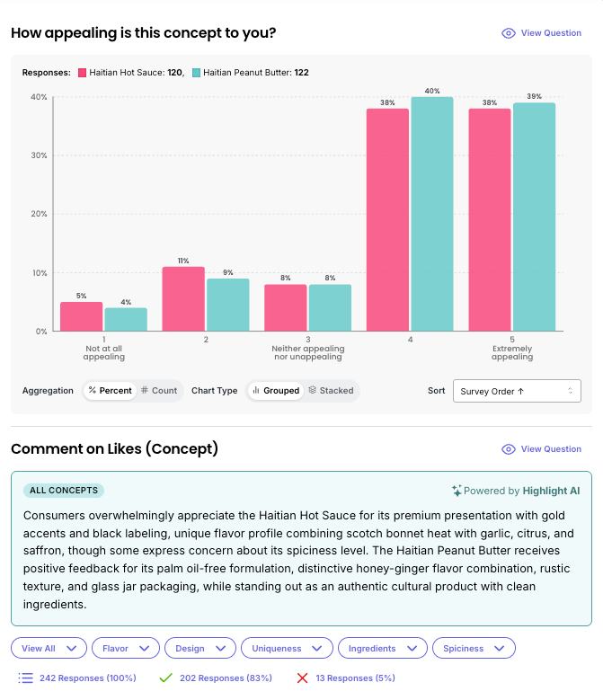Viewport: 603px width, 700px height.
Task: Click the stacked layers icon in Chart Type
Action: pos(313,390)
